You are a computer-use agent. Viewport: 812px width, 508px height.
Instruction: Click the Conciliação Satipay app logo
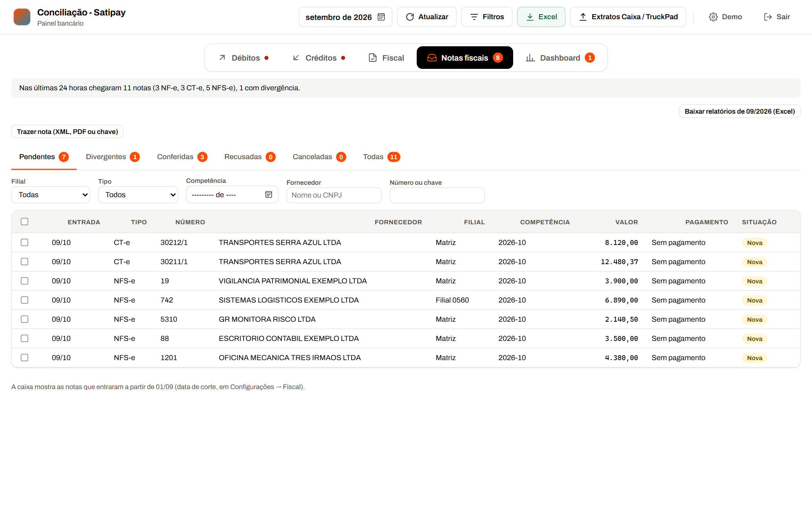pos(22,17)
